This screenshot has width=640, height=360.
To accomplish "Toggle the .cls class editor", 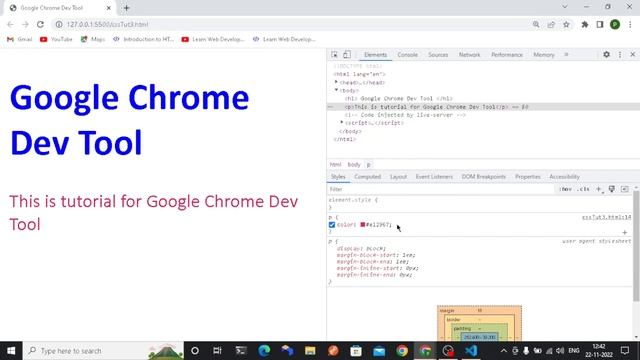I will pos(583,189).
